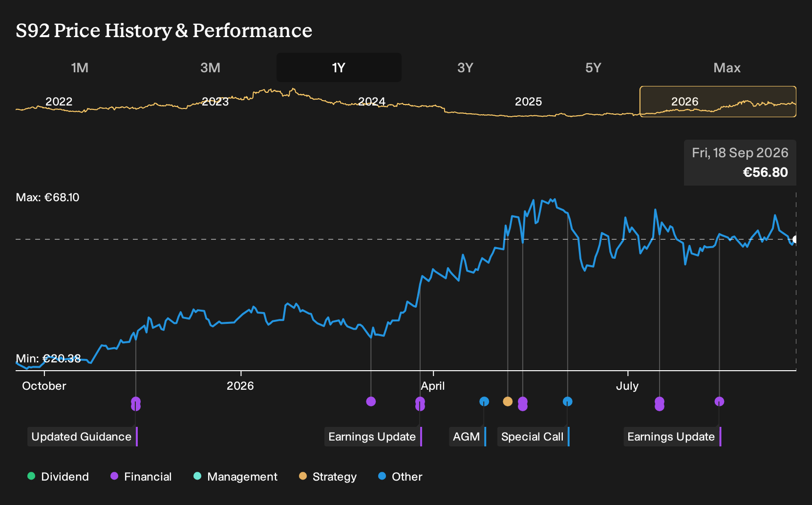Select the 1Y time range tab

pyautogui.click(x=339, y=67)
